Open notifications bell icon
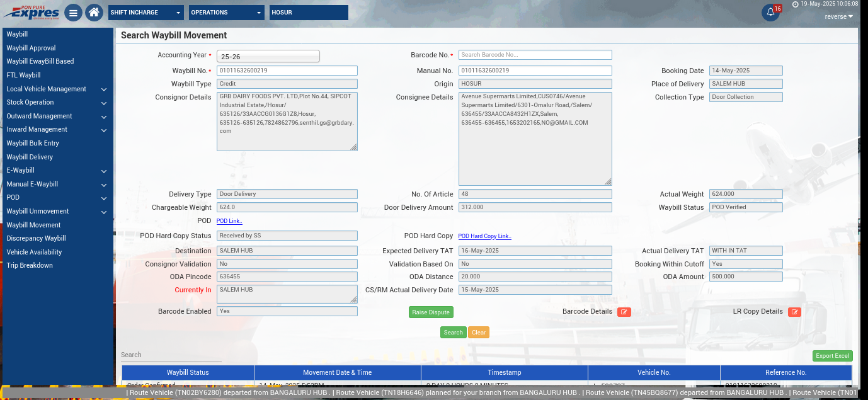Viewport: 868px width, 400px height. point(770,13)
